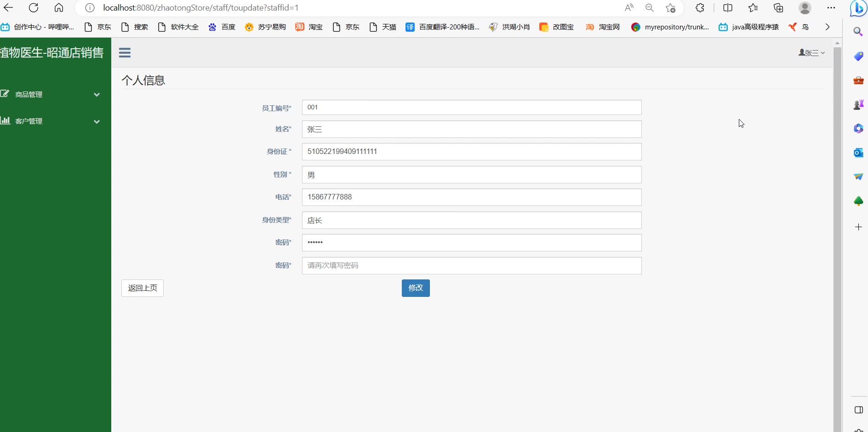
Task: Open the sidebar tools briefcase icon
Action: (858, 80)
